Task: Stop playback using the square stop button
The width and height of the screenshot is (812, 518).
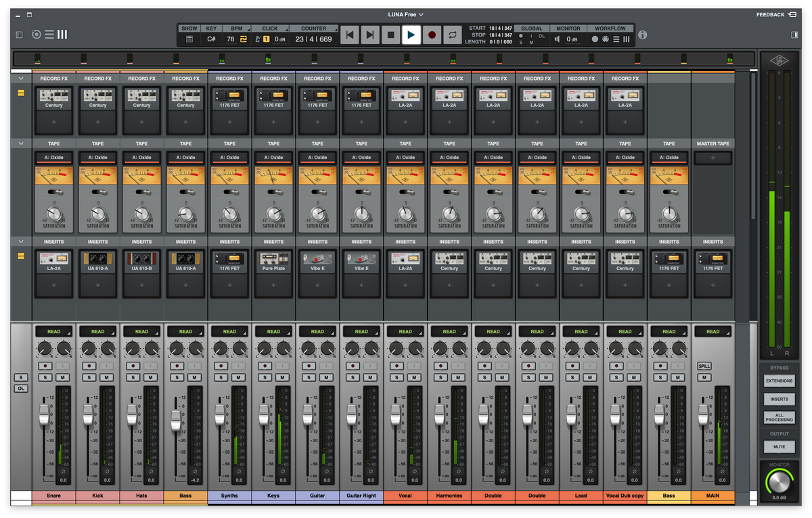Action: [x=390, y=35]
